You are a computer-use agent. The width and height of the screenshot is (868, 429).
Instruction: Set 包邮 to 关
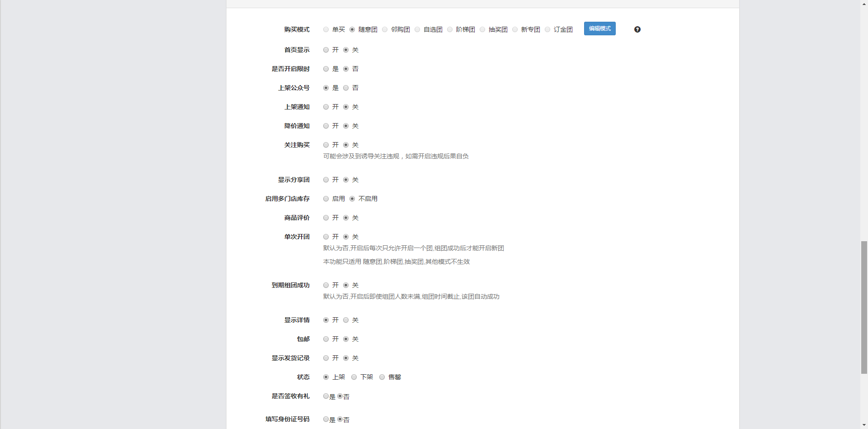346,339
